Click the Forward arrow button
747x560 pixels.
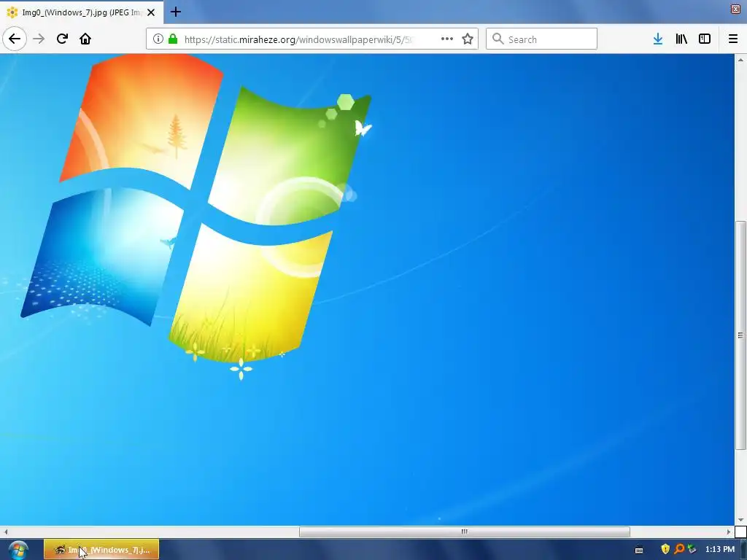39,39
